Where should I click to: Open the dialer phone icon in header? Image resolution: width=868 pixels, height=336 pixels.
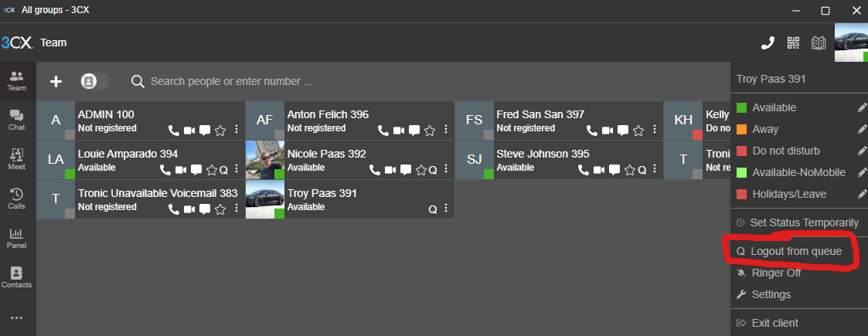coord(768,43)
